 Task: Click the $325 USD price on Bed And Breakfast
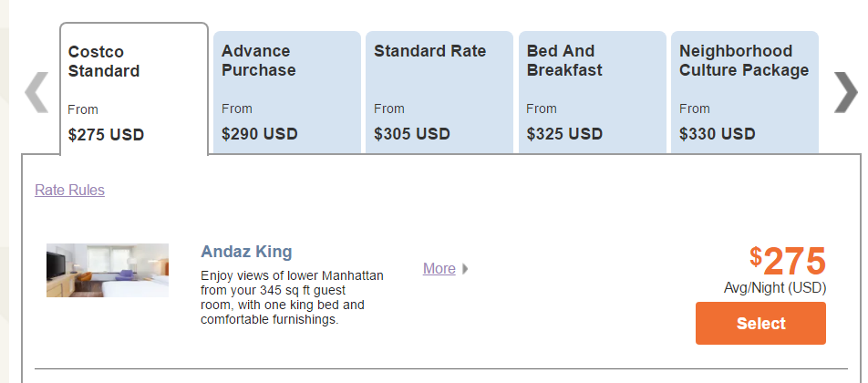(x=564, y=134)
